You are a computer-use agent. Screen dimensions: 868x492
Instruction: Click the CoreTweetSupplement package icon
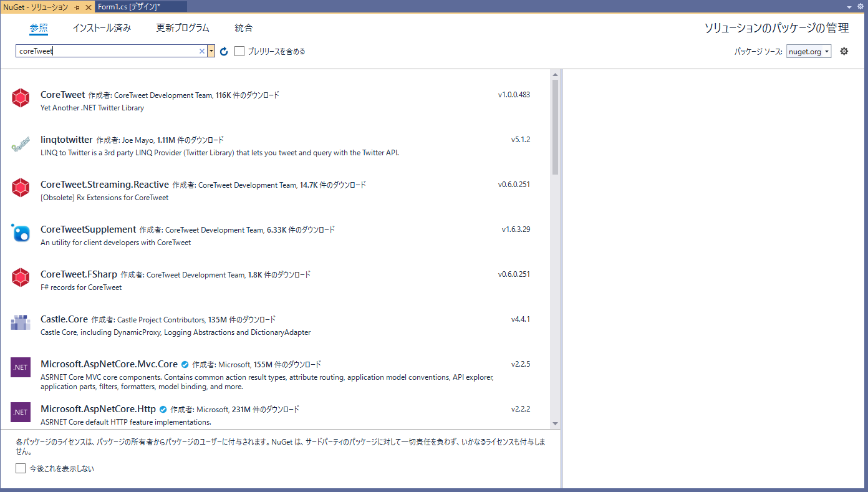point(21,233)
